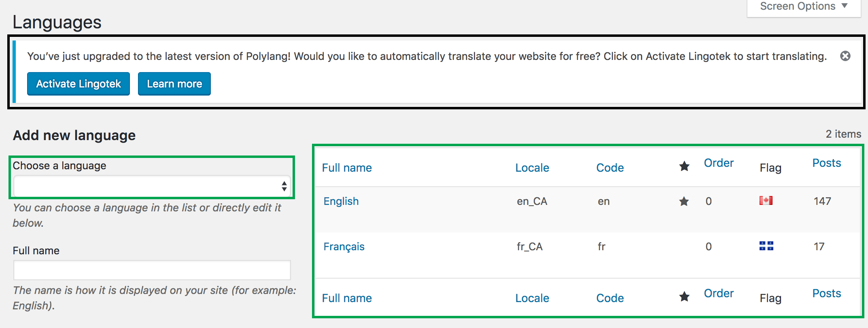Sort by Full name in table header
868x328 pixels.
pyautogui.click(x=347, y=168)
